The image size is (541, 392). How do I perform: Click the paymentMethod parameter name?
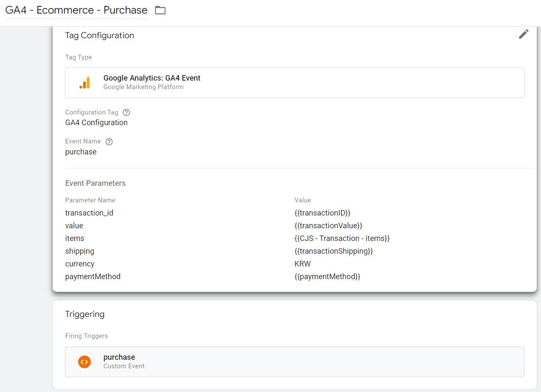pos(93,277)
